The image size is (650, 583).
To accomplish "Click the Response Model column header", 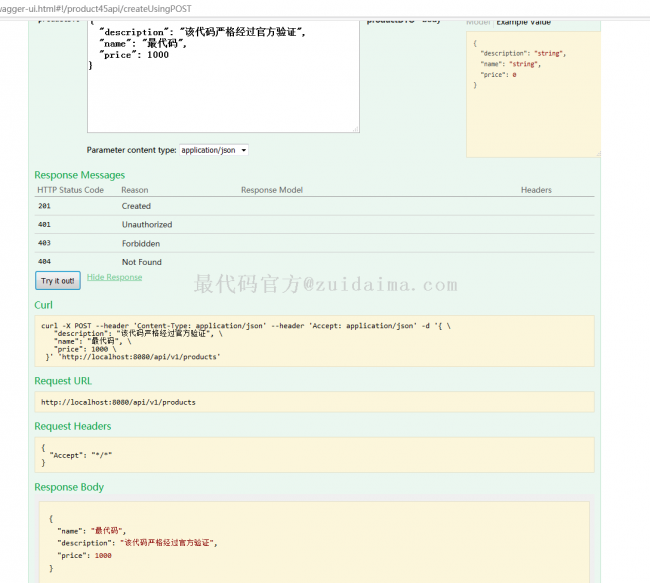I will 272,190.
